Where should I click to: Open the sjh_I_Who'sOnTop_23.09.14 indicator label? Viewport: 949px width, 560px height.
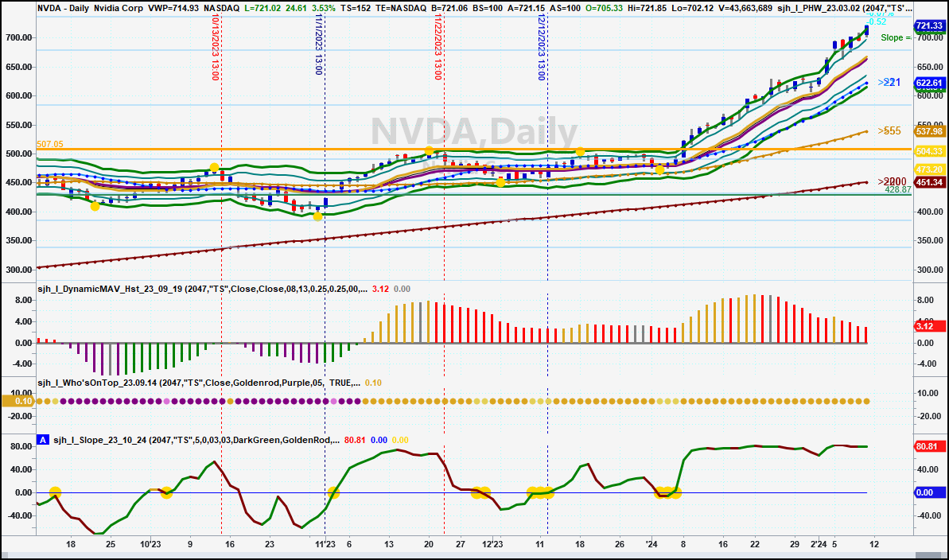click(199, 383)
